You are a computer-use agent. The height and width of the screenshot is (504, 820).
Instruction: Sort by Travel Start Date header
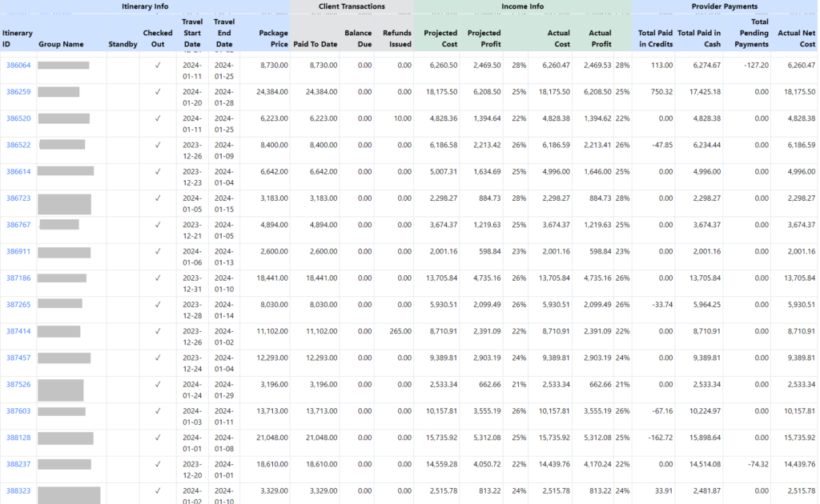(x=192, y=33)
